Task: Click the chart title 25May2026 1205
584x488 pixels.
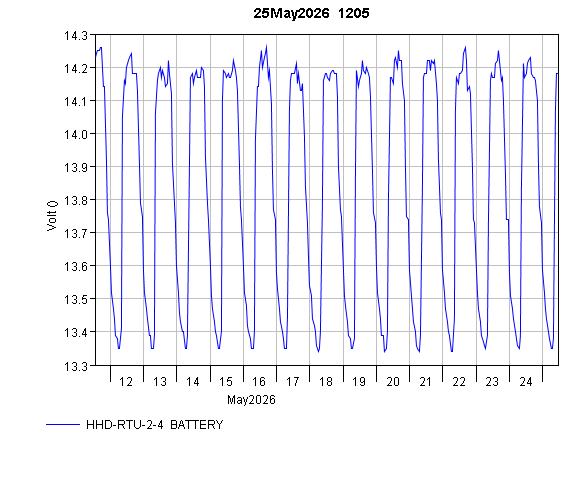Action: point(311,13)
